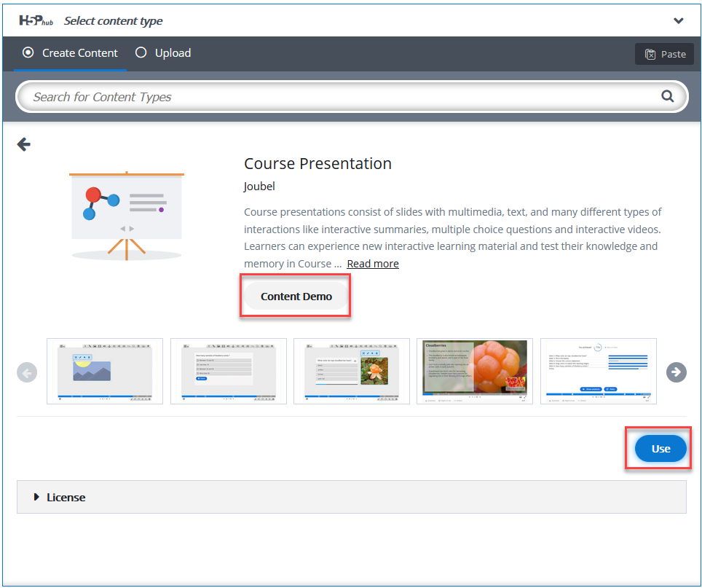702x588 pixels.
Task: Open the image slide editor screenshot thumbnail
Action: pos(105,372)
